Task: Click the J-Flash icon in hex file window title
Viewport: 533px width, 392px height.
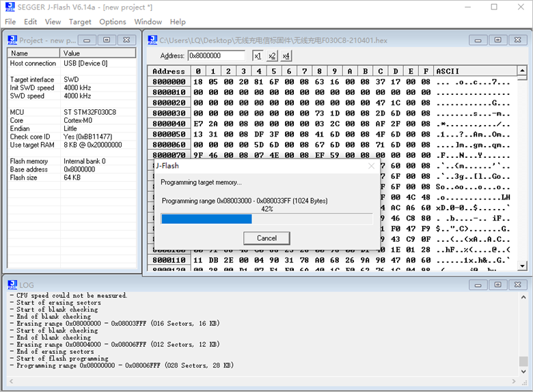Action: pos(152,40)
